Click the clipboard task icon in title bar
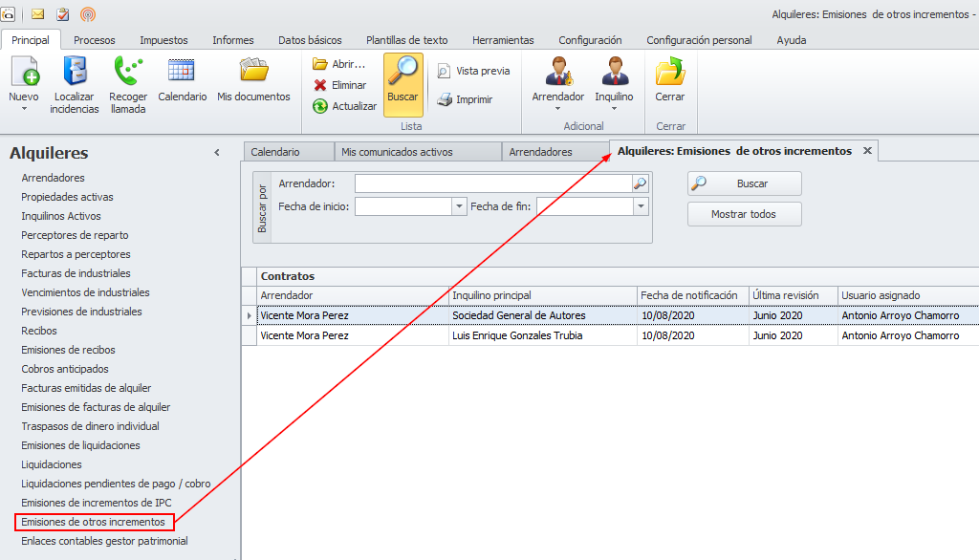The width and height of the screenshot is (979, 560). [62, 13]
